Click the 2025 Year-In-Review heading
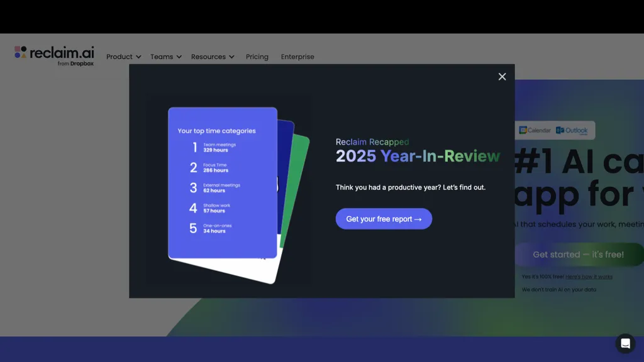 [x=418, y=156]
